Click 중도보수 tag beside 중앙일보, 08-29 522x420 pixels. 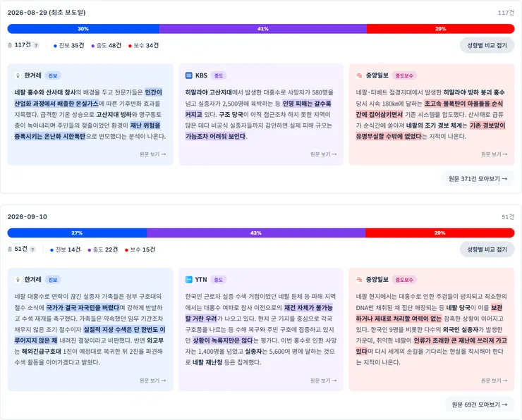tap(404, 76)
